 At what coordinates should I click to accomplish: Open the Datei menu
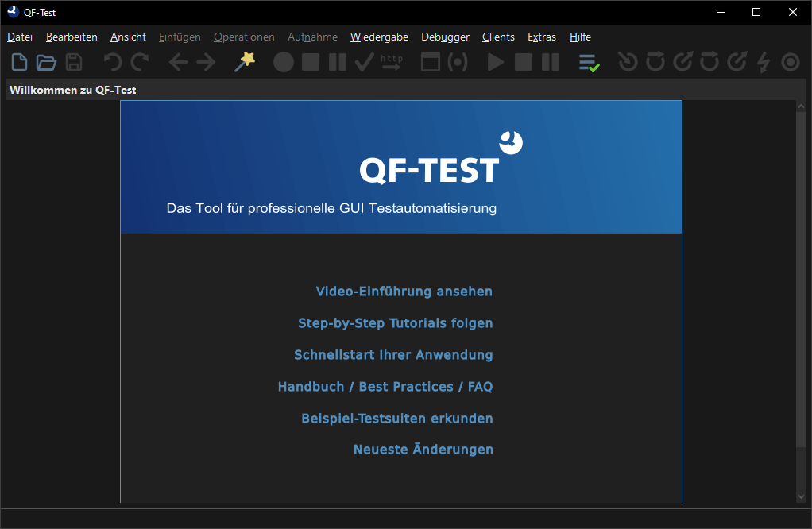tap(20, 37)
